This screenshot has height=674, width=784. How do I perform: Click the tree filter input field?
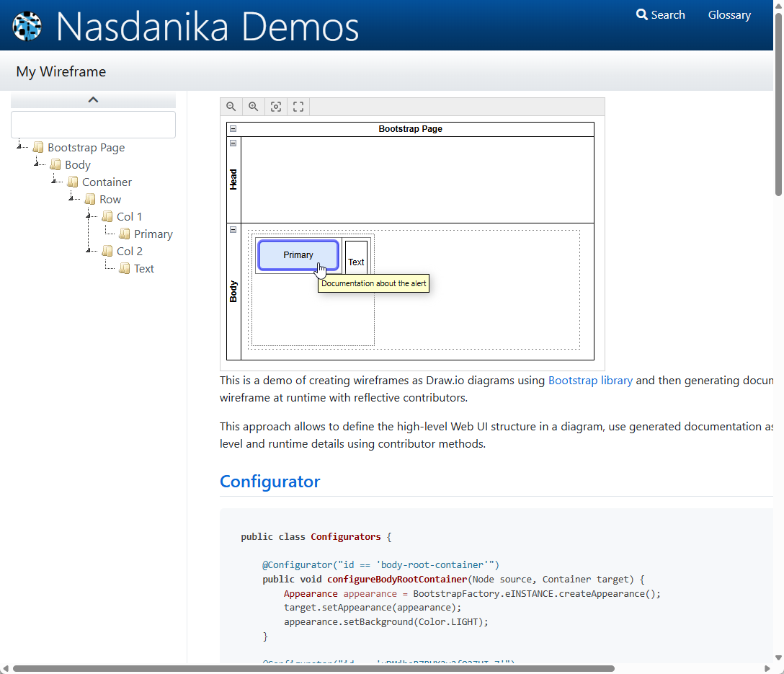93,124
